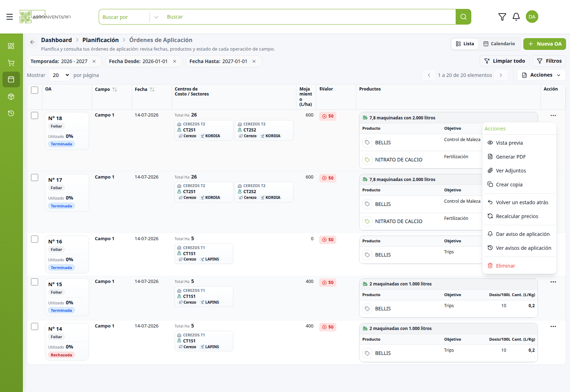Open the DA user avatar menu

(532, 17)
